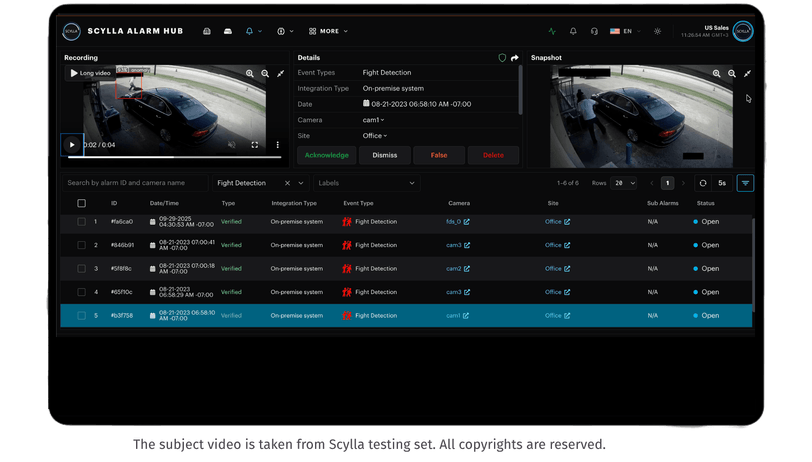
Task: Click the Event Type column header
Action: pos(358,204)
